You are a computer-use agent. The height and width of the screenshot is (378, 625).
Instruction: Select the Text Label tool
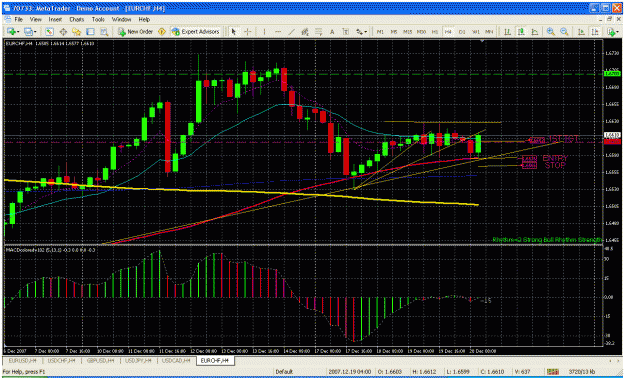346,32
